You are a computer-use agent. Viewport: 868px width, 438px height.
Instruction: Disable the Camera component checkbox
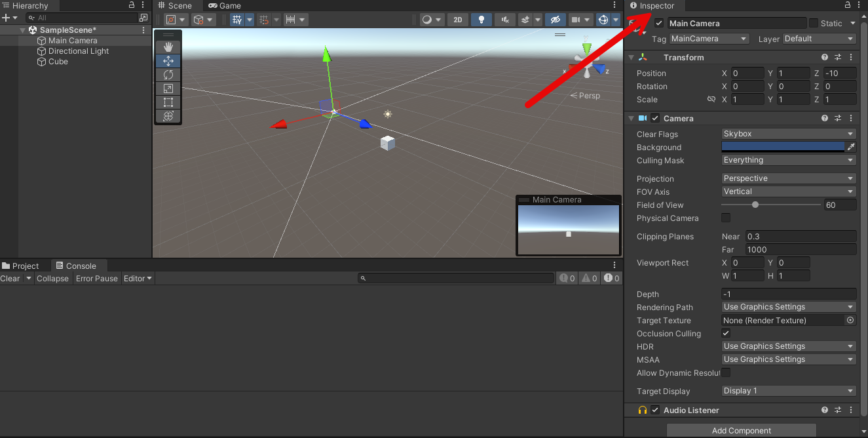655,119
